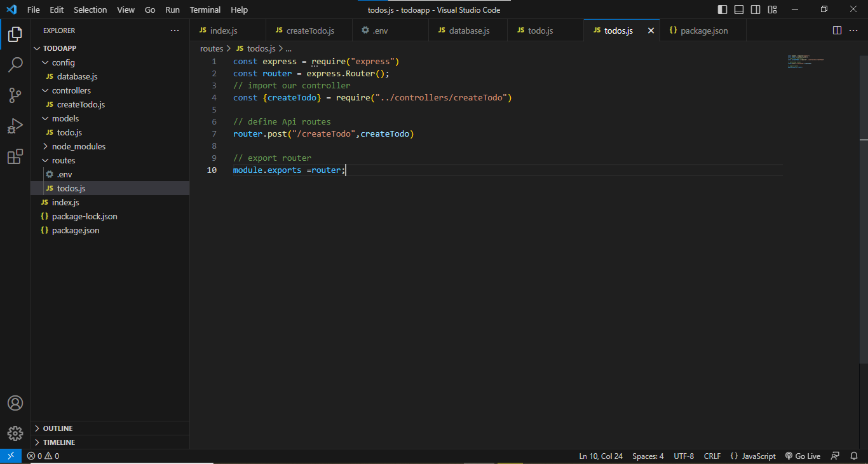Image resolution: width=868 pixels, height=464 pixels.
Task: Toggle the Secondary Side Bar layout button
Action: (756, 10)
